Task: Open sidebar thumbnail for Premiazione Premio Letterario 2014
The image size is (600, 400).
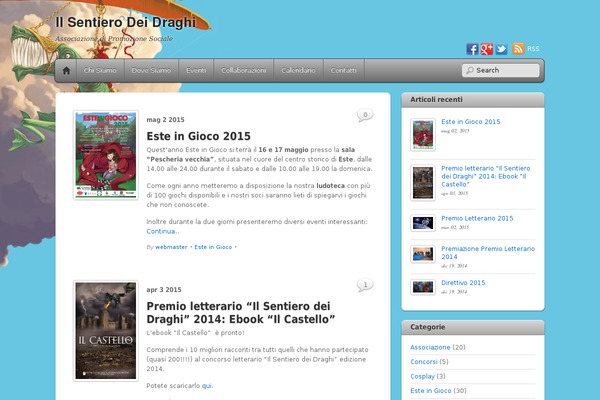Action: coord(423,254)
